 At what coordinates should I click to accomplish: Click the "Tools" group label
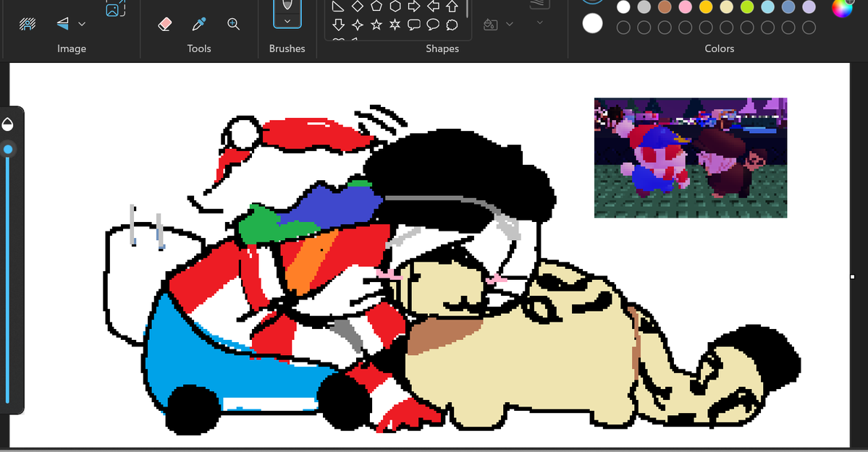click(199, 48)
